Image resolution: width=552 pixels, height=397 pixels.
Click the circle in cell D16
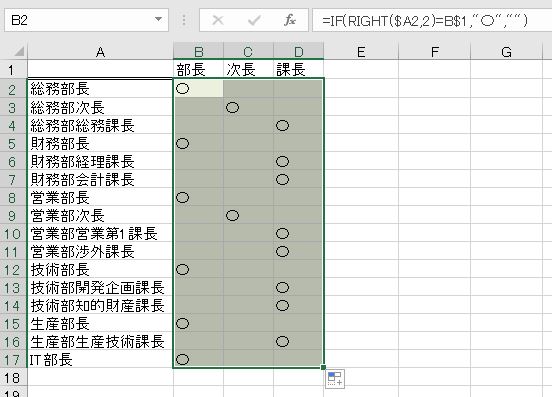[x=282, y=341]
